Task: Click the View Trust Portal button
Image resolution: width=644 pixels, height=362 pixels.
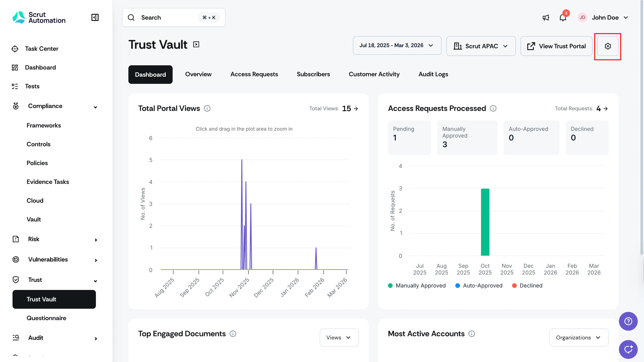Action: [x=556, y=46]
